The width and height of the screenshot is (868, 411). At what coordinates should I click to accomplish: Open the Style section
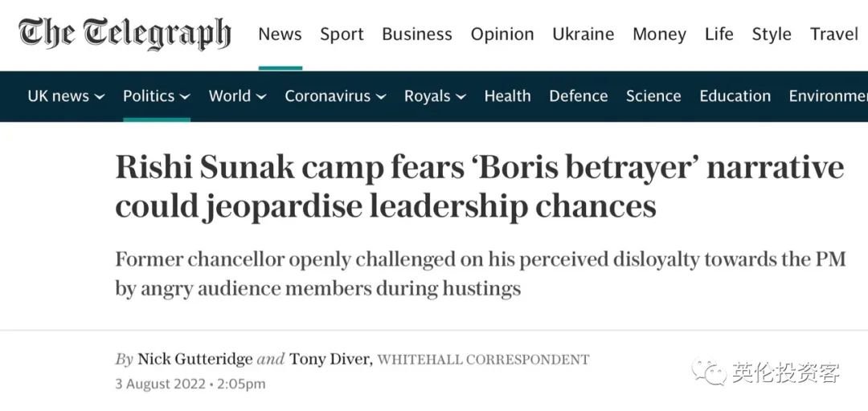coord(772,35)
